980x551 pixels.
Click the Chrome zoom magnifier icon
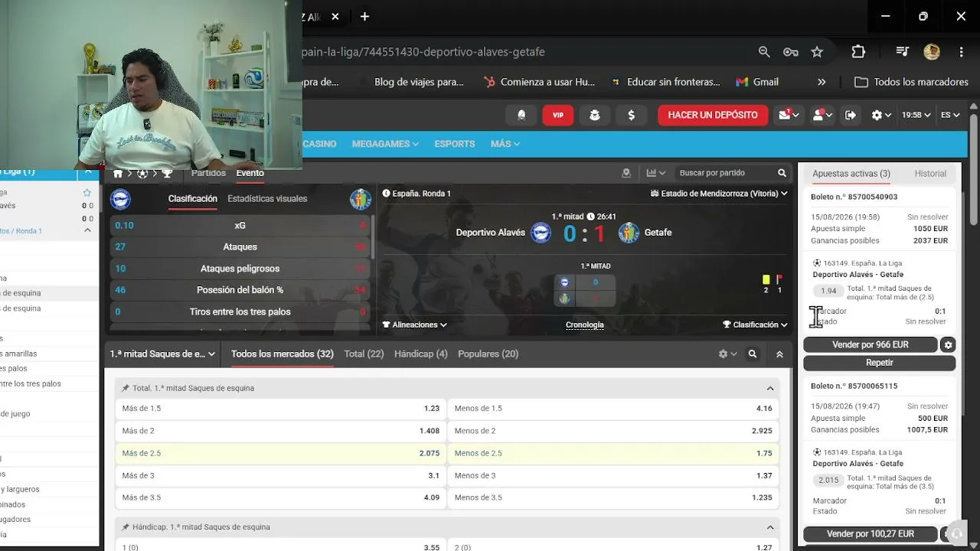click(x=764, y=52)
